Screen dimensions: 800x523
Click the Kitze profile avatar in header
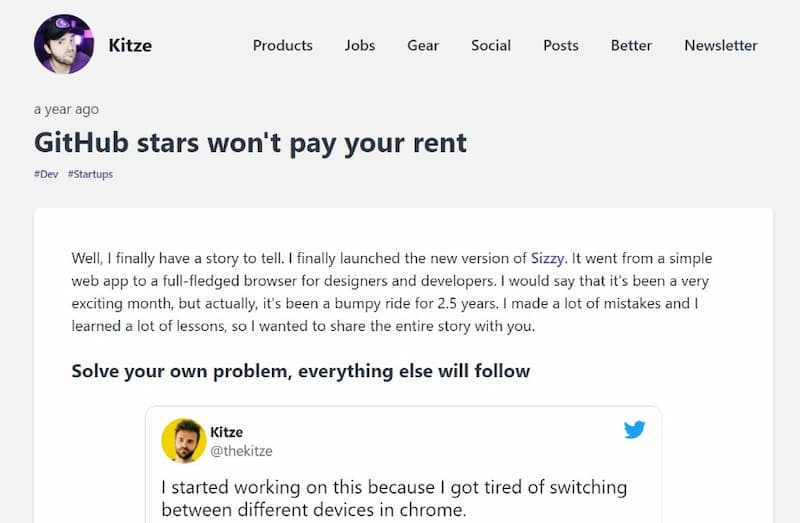[x=64, y=44]
